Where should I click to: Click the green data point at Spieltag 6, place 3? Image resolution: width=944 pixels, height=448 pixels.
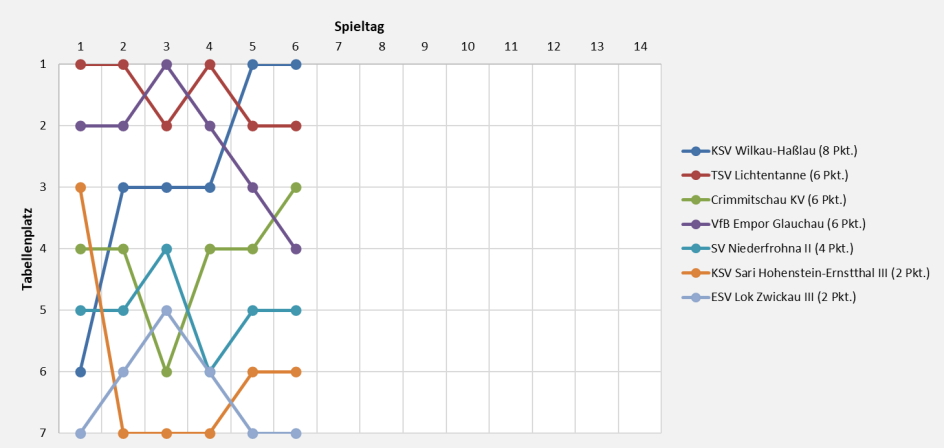point(295,188)
